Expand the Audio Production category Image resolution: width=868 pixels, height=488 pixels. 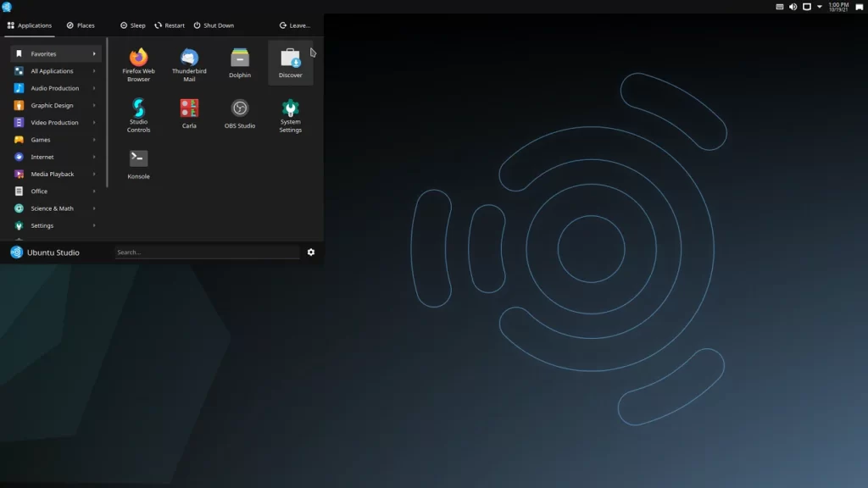point(55,88)
